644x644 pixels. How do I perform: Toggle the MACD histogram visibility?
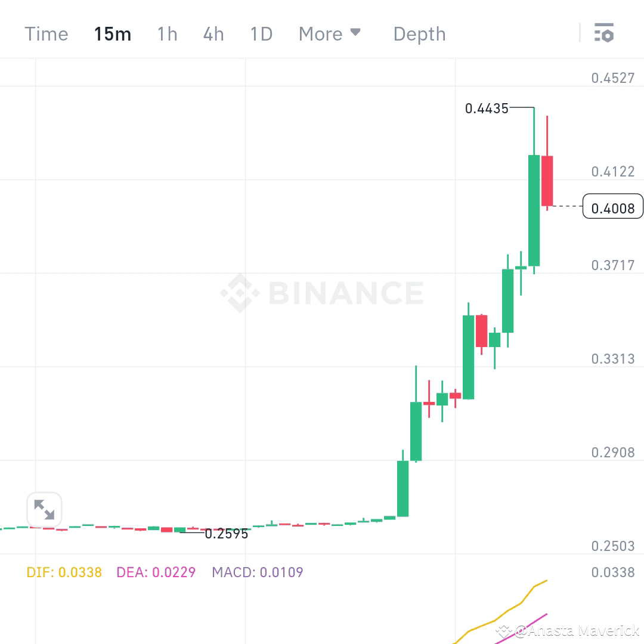click(257, 571)
